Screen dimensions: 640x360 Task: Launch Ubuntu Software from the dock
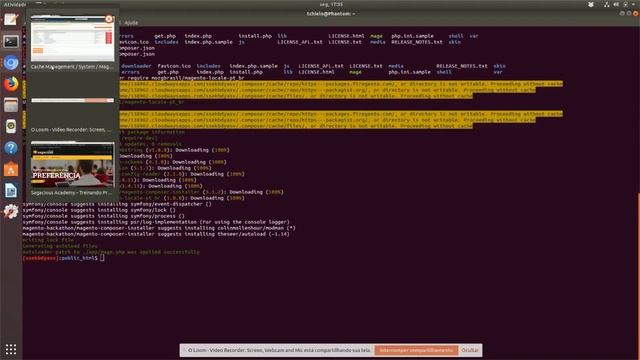pos(11,169)
